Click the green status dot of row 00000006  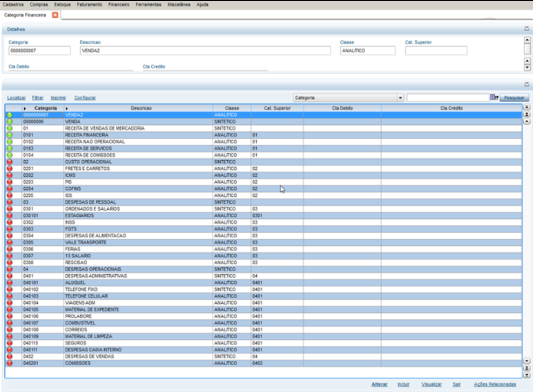point(10,122)
